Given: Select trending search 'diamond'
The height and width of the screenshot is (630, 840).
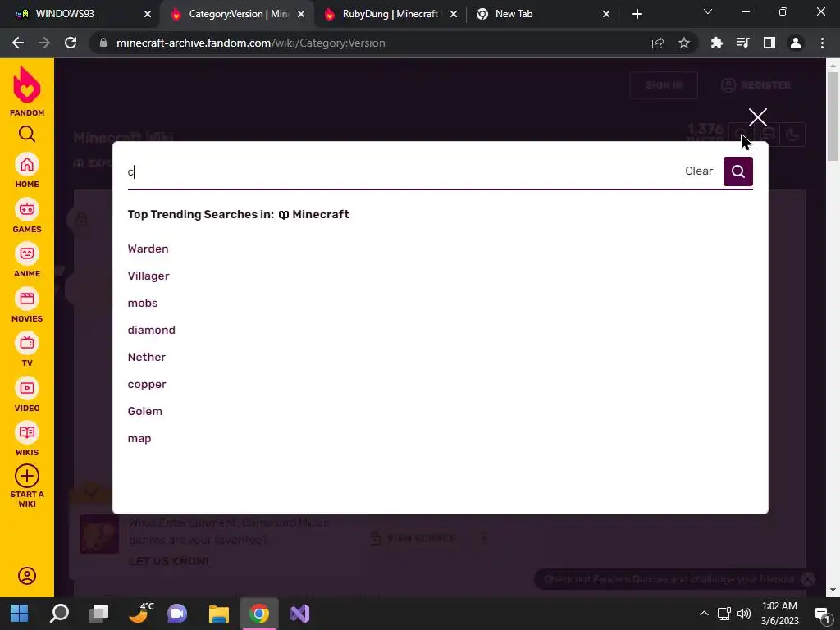Looking at the screenshot, I should (152, 330).
